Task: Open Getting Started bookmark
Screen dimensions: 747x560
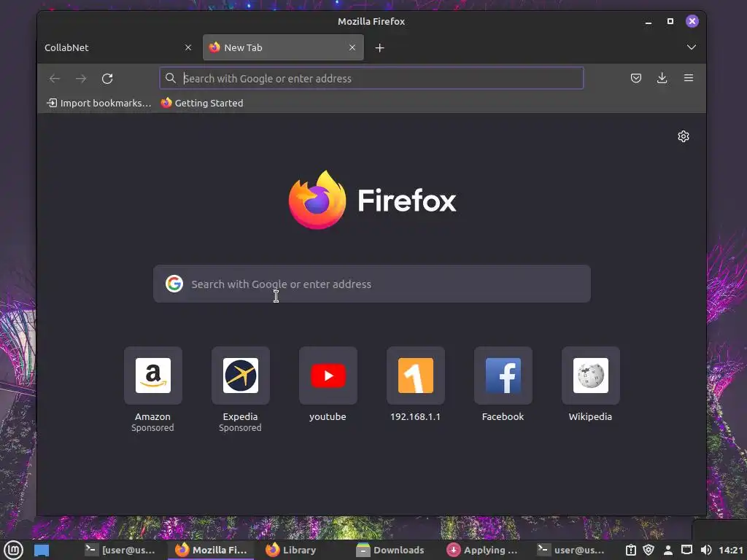Action: (x=202, y=103)
